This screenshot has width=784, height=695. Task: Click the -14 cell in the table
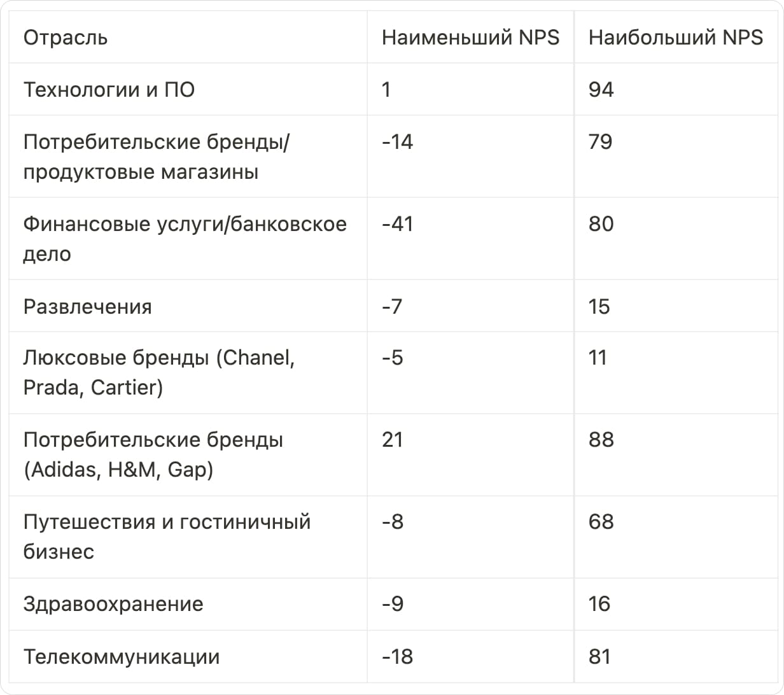(397, 141)
